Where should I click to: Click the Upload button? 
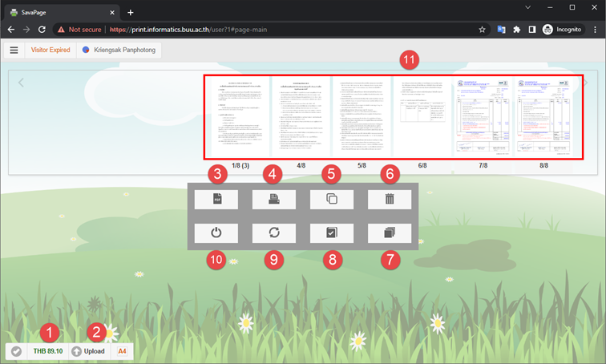(x=88, y=351)
